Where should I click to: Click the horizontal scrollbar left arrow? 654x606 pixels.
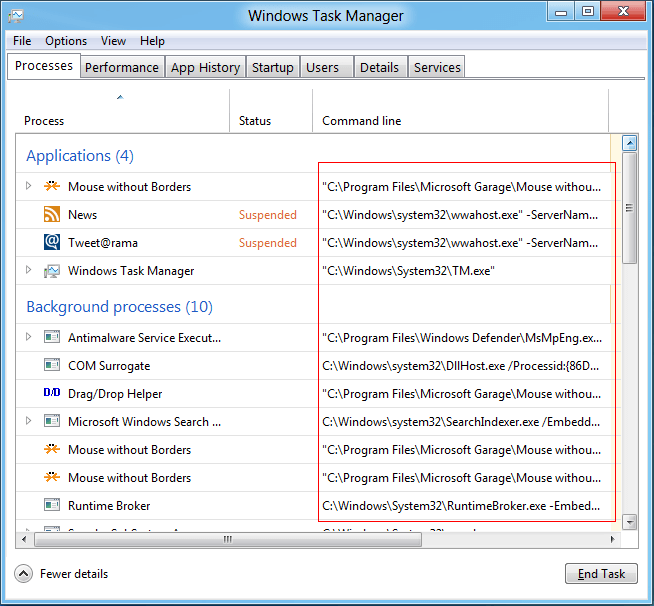[24, 539]
